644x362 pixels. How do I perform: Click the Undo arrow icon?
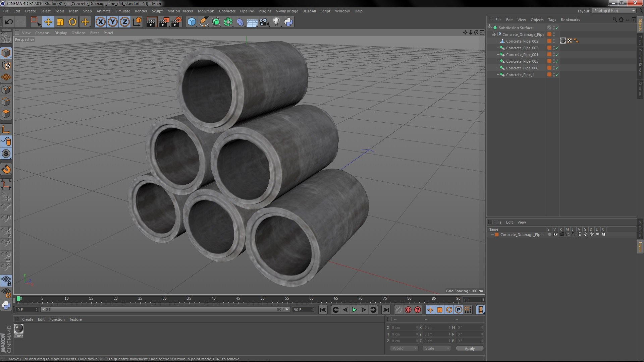pyautogui.click(x=9, y=22)
